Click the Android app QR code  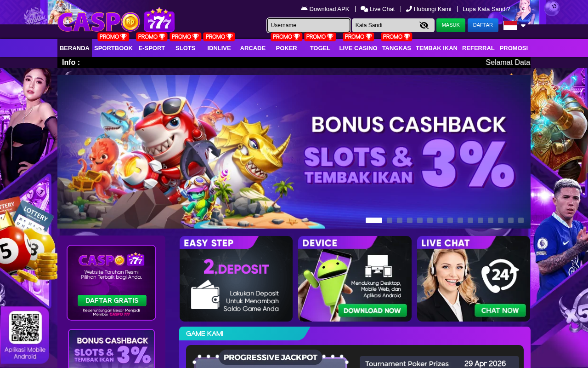25,327
